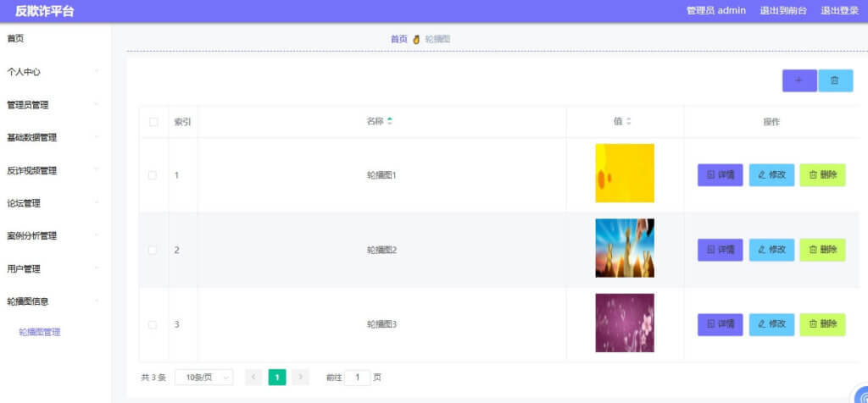The width and height of the screenshot is (868, 403).
Task: Click the 共 3 条 total count text
Action: (x=153, y=378)
